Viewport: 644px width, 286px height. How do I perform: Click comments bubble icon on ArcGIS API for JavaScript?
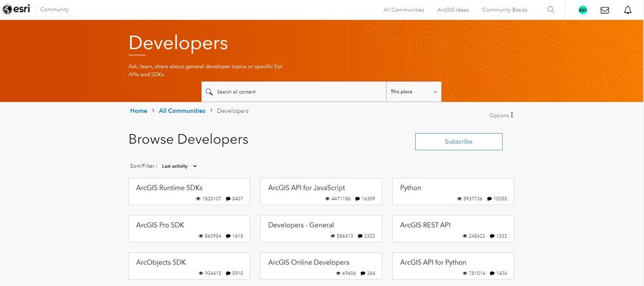[x=357, y=199]
